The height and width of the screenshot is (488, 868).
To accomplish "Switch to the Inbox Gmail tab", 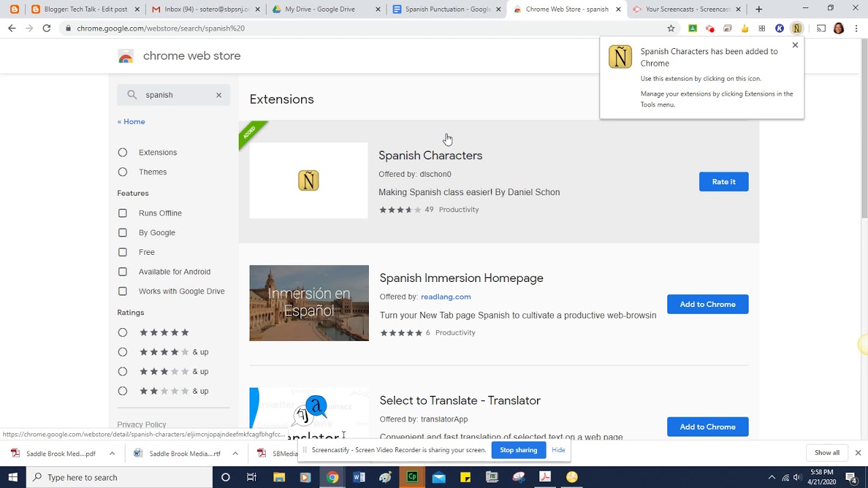I will coord(204,9).
